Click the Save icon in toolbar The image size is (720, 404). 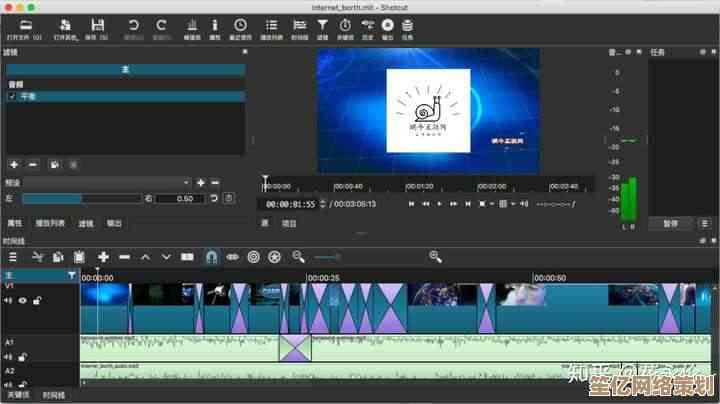97,25
